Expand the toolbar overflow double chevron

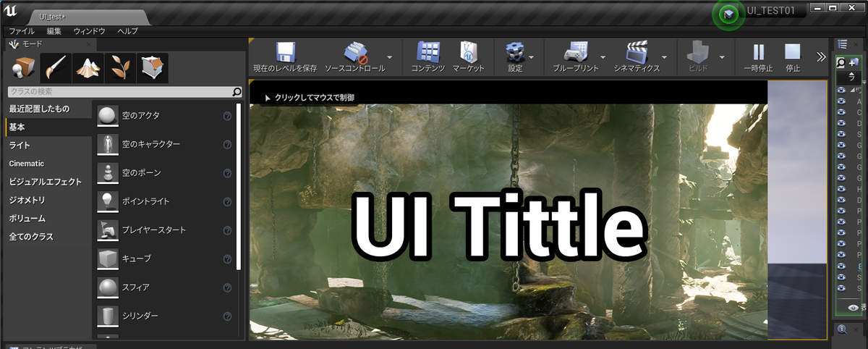point(820,56)
